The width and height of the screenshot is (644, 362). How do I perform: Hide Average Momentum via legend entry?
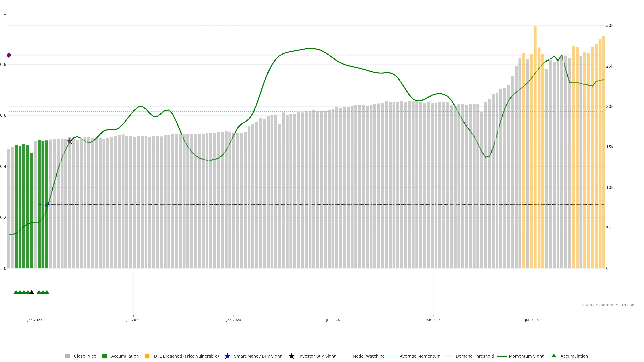pos(420,356)
